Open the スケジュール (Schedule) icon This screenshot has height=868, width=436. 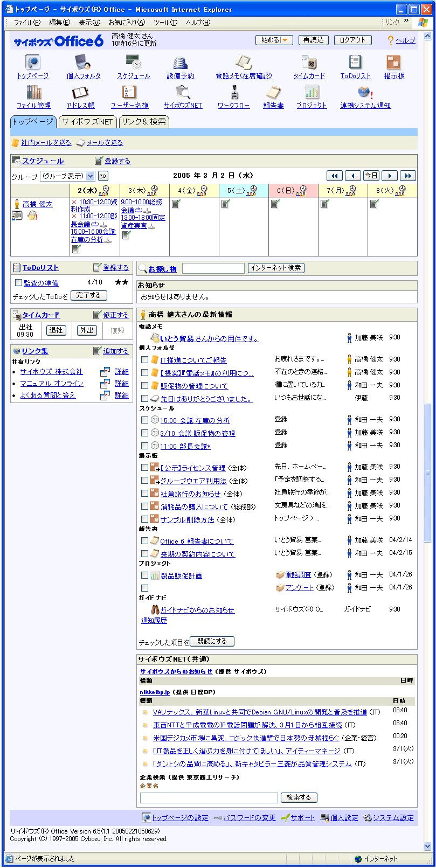tap(134, 63)
